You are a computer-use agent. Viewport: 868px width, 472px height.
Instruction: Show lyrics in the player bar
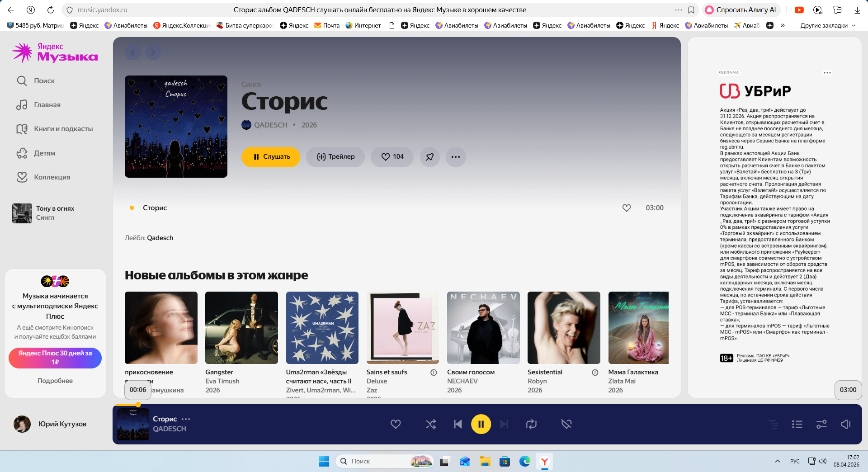pos(774,424)
